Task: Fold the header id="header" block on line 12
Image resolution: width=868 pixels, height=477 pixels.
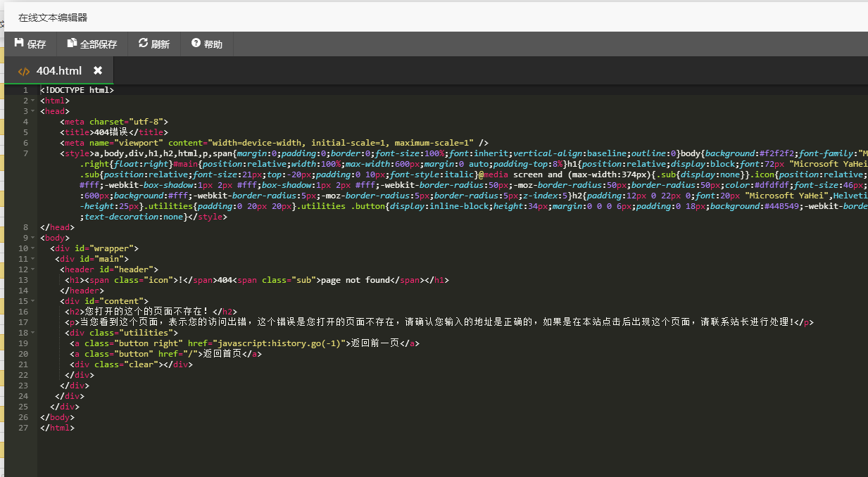Action: [x=33, y=269]
